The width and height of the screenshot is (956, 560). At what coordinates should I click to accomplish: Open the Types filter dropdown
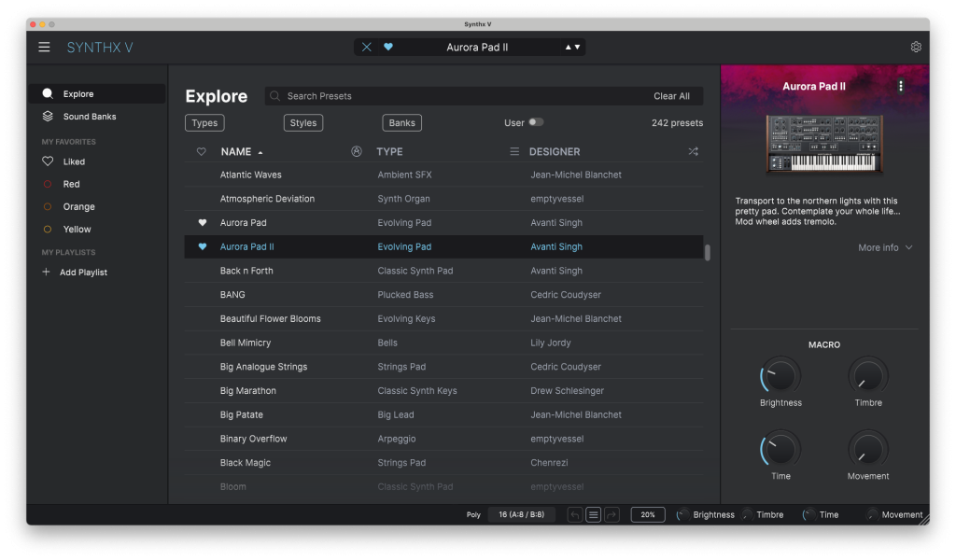pos(204,122)
